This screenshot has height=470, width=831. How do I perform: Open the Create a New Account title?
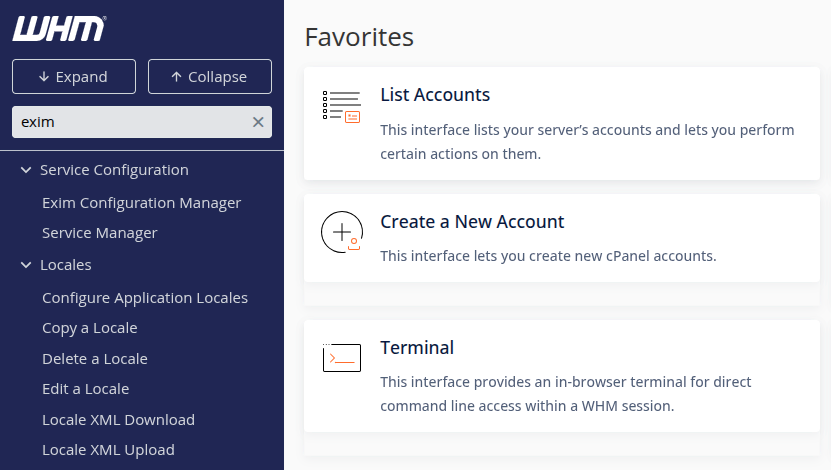click(x=472, y=221)
